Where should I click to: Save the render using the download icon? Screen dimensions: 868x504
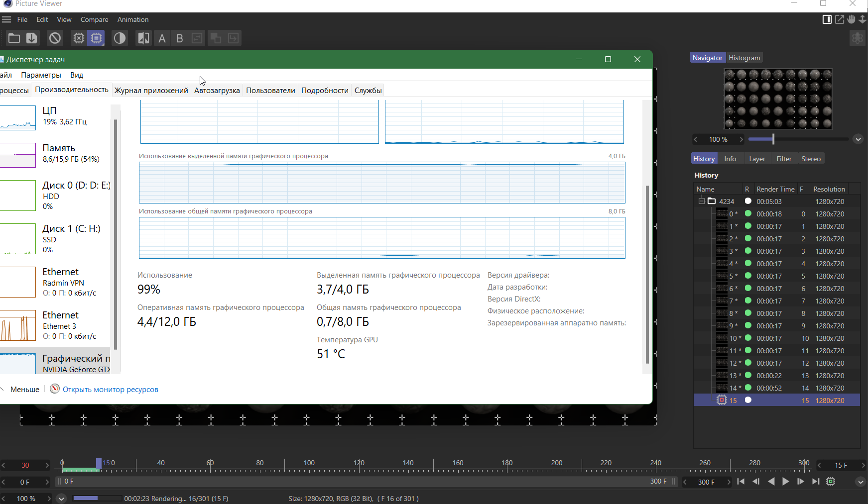tap(31, 38)
